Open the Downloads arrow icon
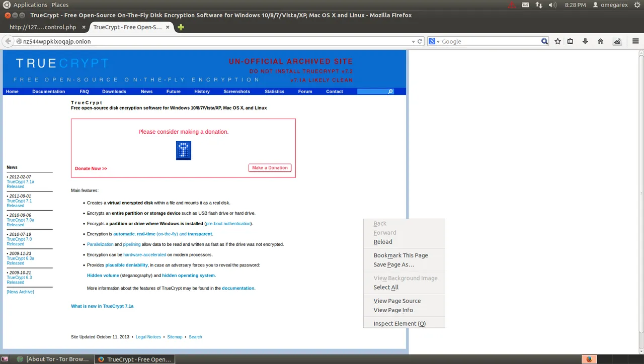 click(585, 42)
